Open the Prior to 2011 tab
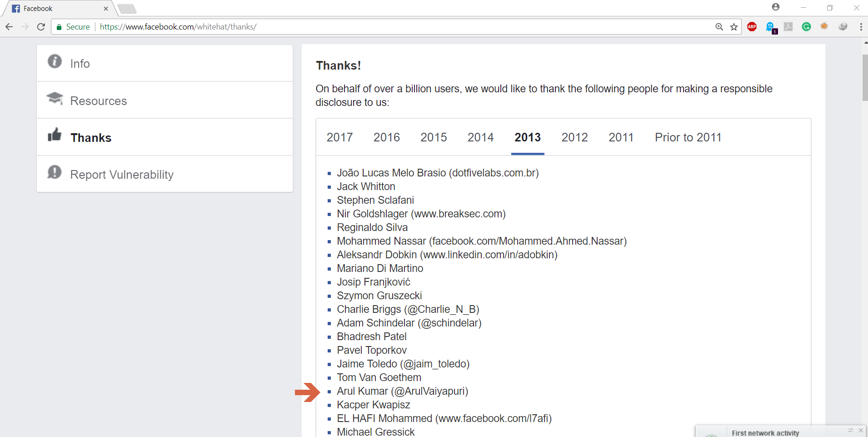Screen dimensions: 868x437 click(688, 137)
